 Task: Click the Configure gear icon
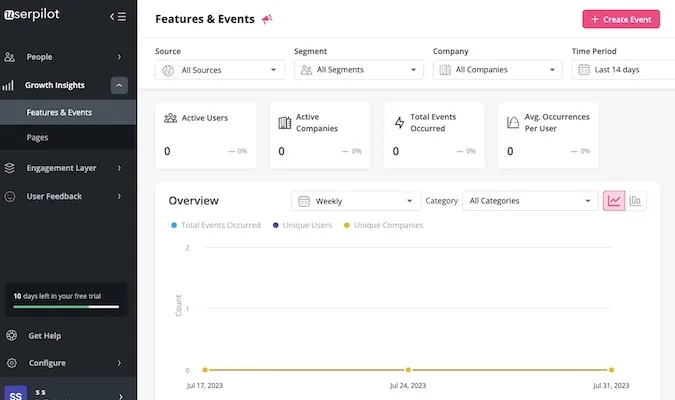click(x=12, y=363)
